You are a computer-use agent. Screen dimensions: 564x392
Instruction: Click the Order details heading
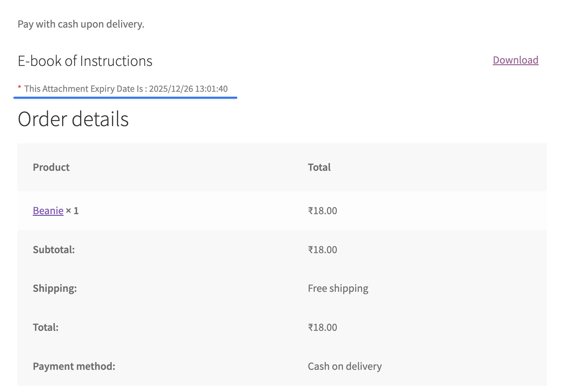[x=73, y=119]
